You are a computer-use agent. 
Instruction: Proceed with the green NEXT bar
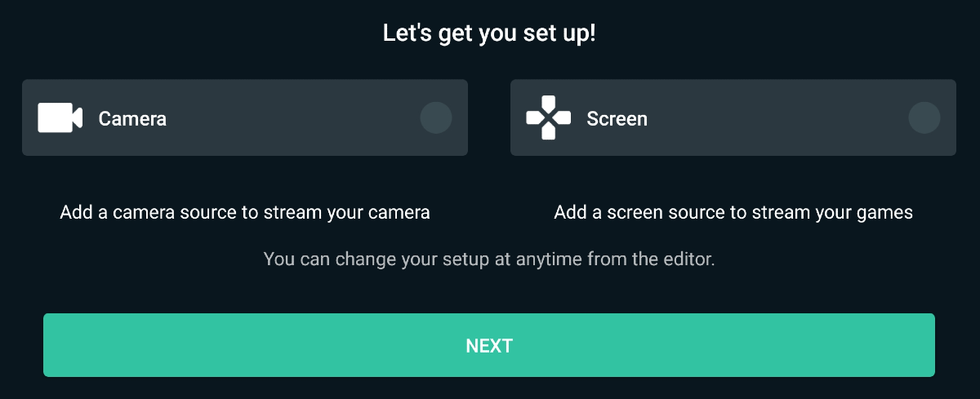point(489,345)
